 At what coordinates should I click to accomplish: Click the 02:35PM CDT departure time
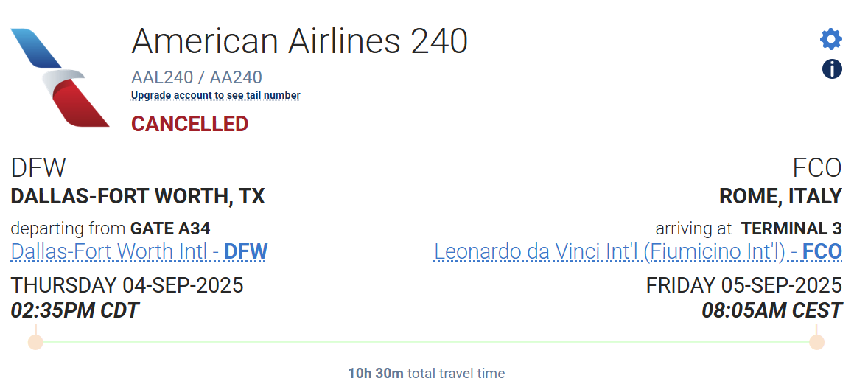pyautogui.click(x=74, y=310)
